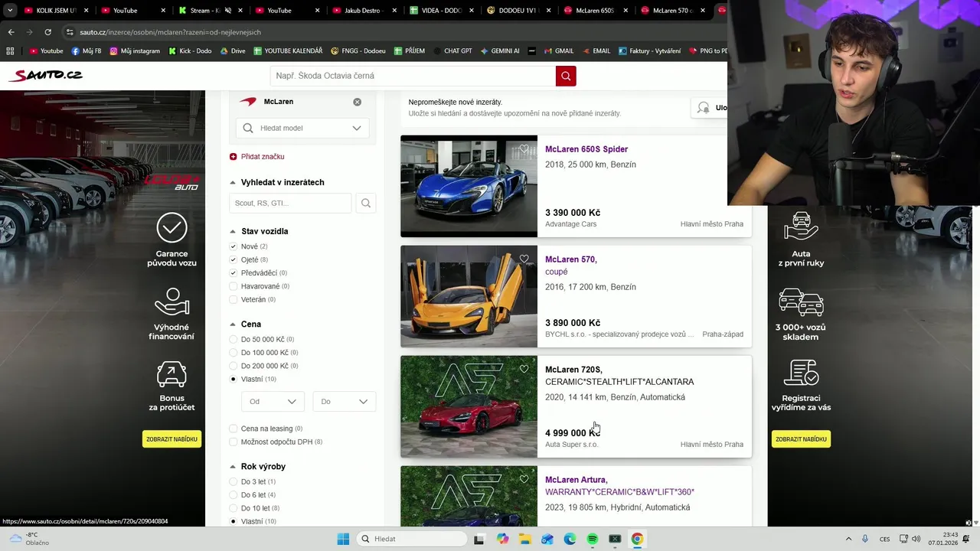Screen dimensions: 980x551
Task: Uncheck the Ojeté checkbox
Action: coord(234,259)
